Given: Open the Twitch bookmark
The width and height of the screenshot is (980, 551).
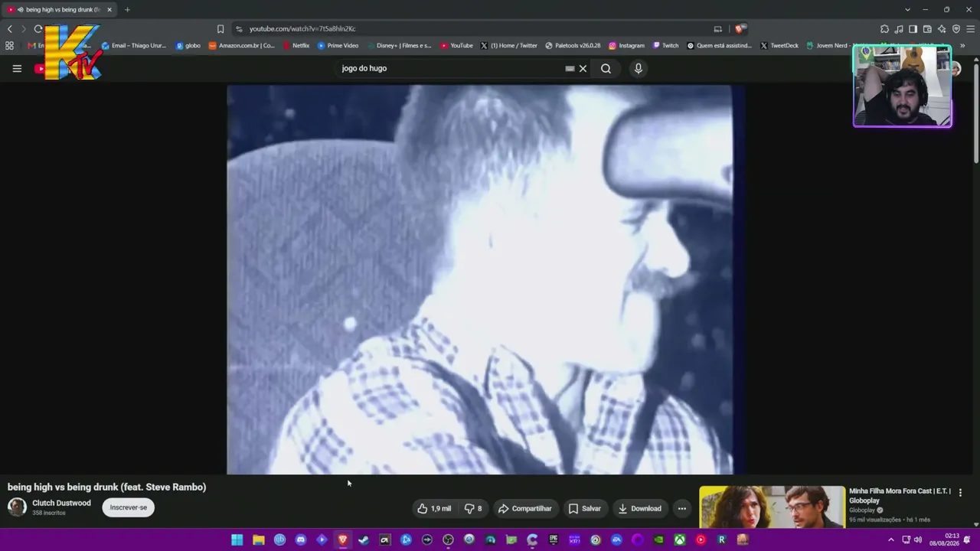Looking at the screenshot, I should (665, 46).
